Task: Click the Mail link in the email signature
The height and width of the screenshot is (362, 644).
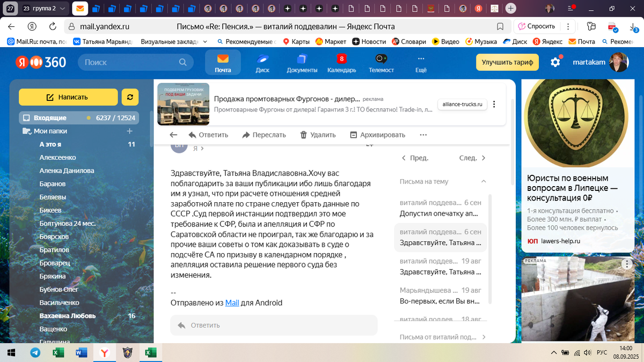Action: tap(232, 302)
